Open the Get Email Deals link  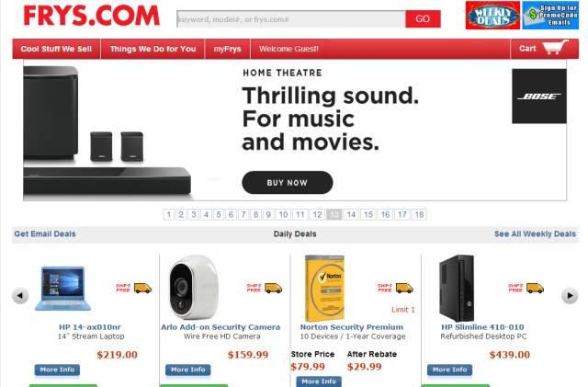tap(45, 233)
